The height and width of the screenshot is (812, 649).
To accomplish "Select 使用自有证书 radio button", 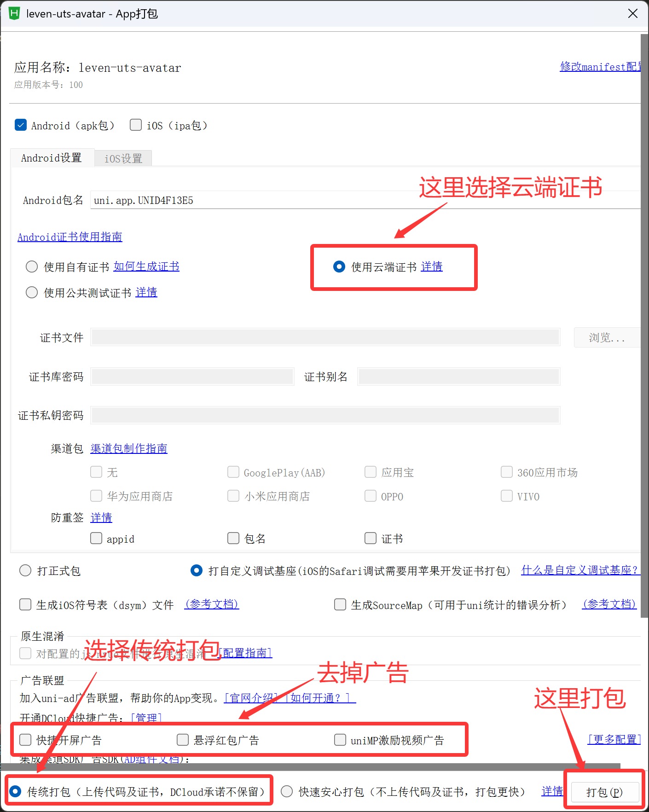I will [32, 267].
